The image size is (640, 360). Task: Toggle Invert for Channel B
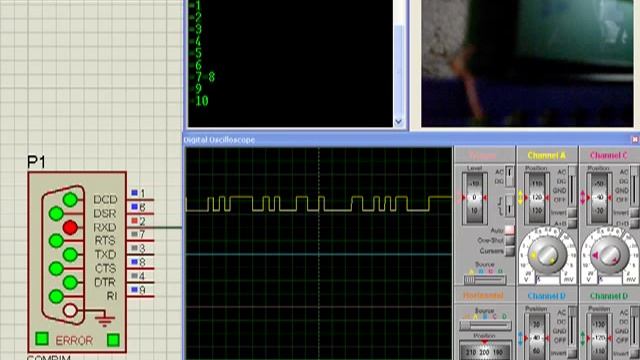572,353
